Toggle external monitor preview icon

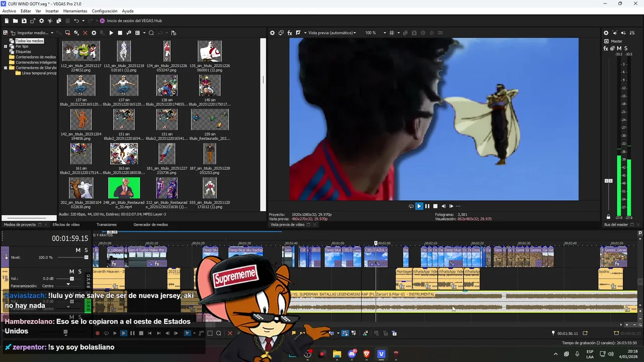coord(281,33)
